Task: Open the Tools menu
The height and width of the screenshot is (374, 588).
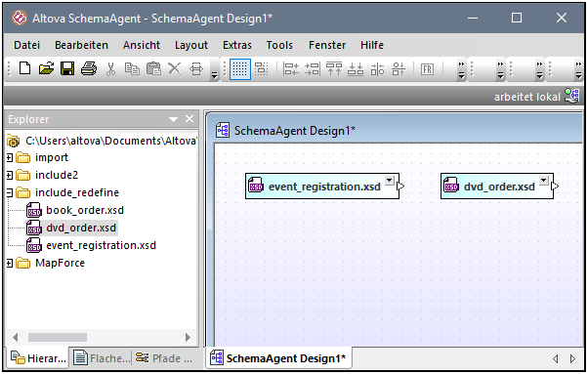Action: click(279, 45)
